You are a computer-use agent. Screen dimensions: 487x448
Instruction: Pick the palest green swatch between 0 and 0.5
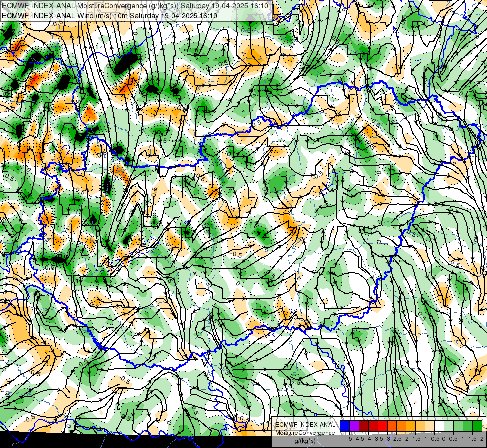pyautogui.click(x=449, y=426)
